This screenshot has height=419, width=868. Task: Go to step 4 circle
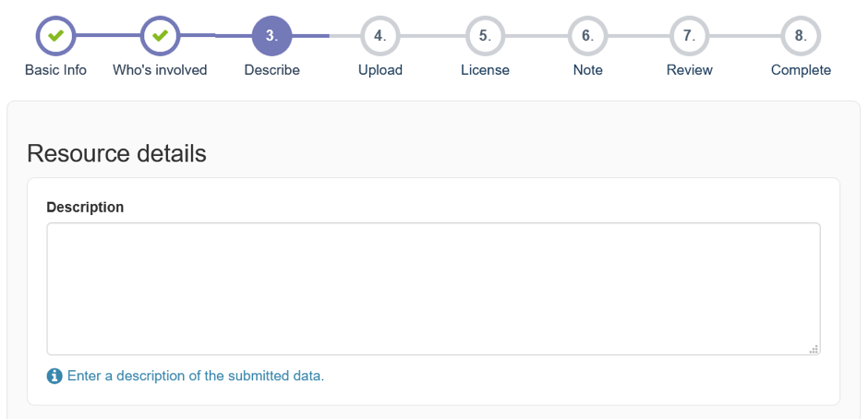tap(380, 36)
